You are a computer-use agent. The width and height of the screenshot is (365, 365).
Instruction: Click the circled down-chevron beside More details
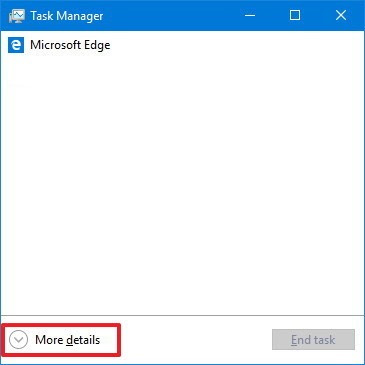point(18,340)
